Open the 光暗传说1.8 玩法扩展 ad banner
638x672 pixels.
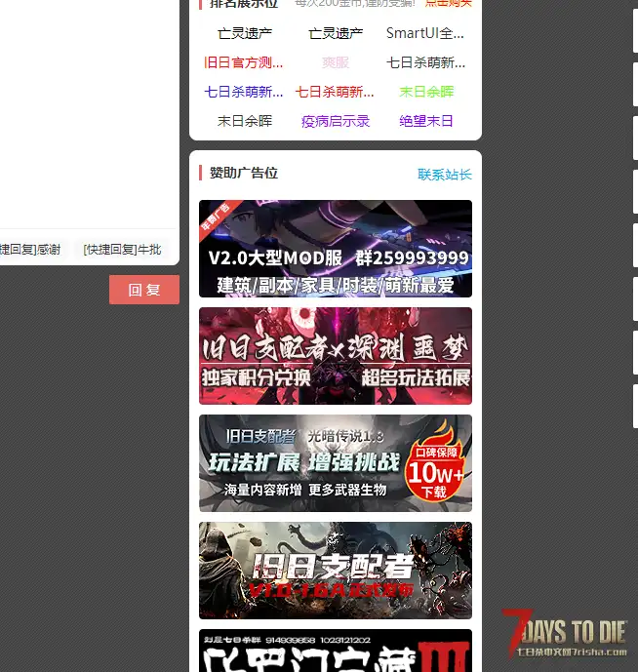336,463
